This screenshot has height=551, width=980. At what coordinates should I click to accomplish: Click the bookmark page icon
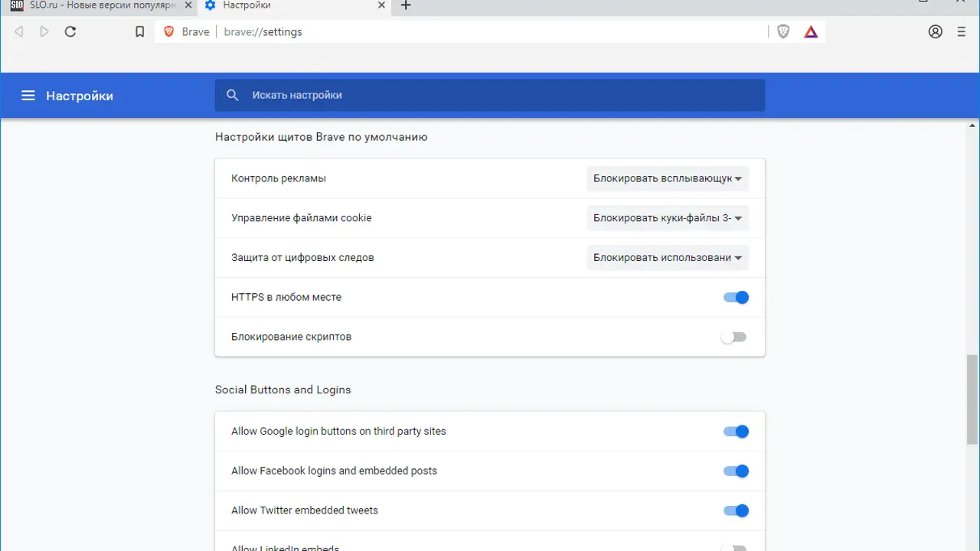pyautogui.click(x=139, y=32)
